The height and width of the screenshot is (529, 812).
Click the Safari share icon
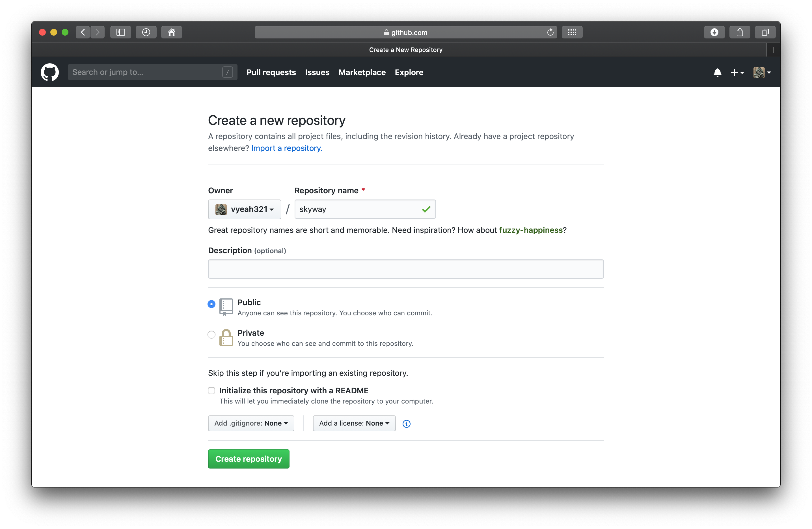[x=739, y=32]
